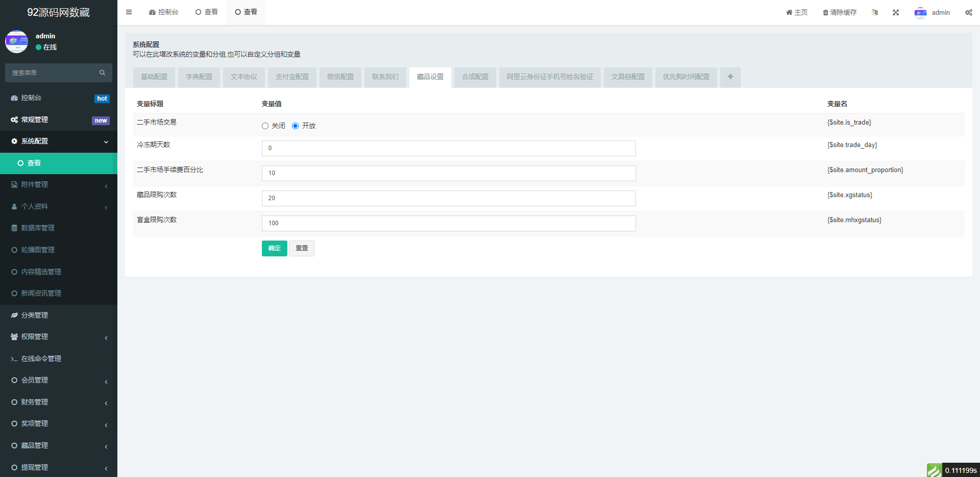The image size is (980, 477).
Task: Switch to the 基础配置 tab
Action: (x=154, y=77)
